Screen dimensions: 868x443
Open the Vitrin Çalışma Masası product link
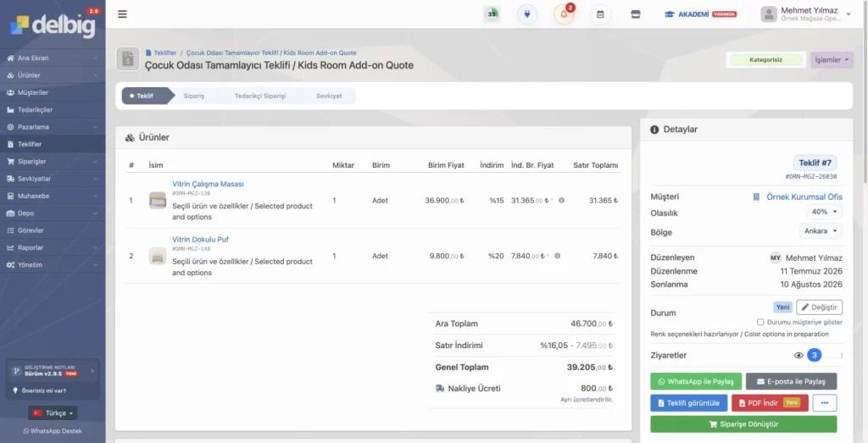[x=208, y=184]
